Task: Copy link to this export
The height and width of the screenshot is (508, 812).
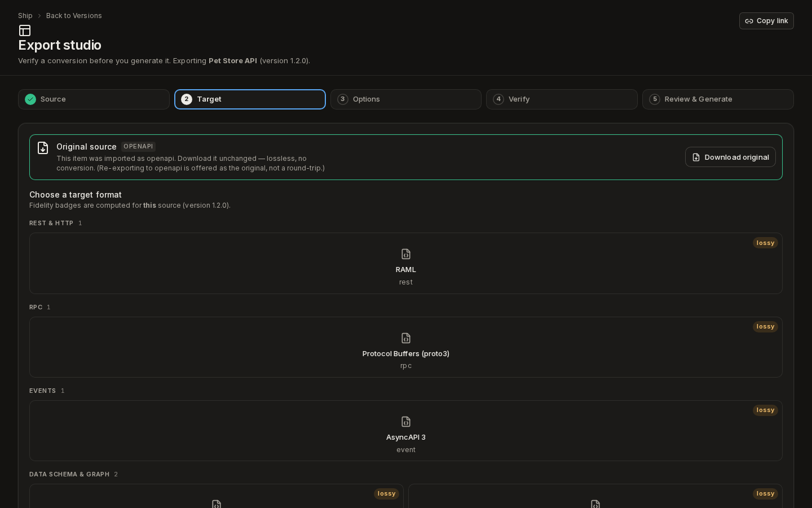Action: point(766,21)
